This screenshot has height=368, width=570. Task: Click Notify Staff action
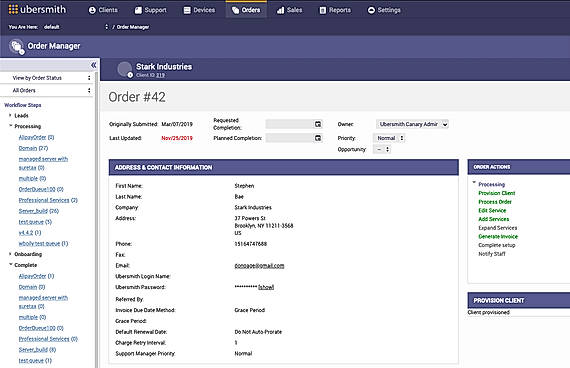coord(492,254)
